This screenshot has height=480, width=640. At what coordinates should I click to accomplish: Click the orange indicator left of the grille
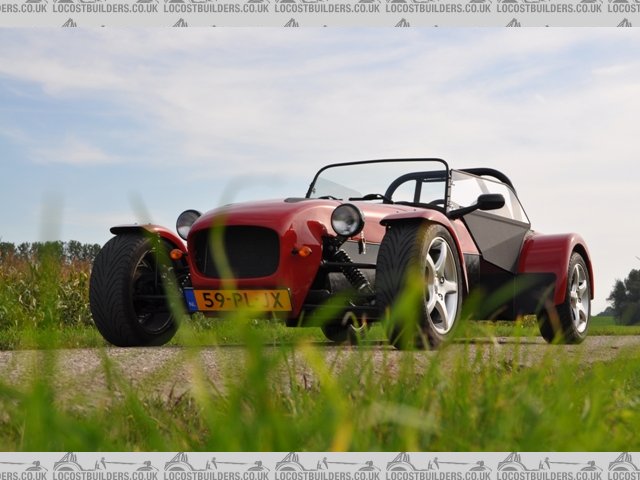point(176,254)
